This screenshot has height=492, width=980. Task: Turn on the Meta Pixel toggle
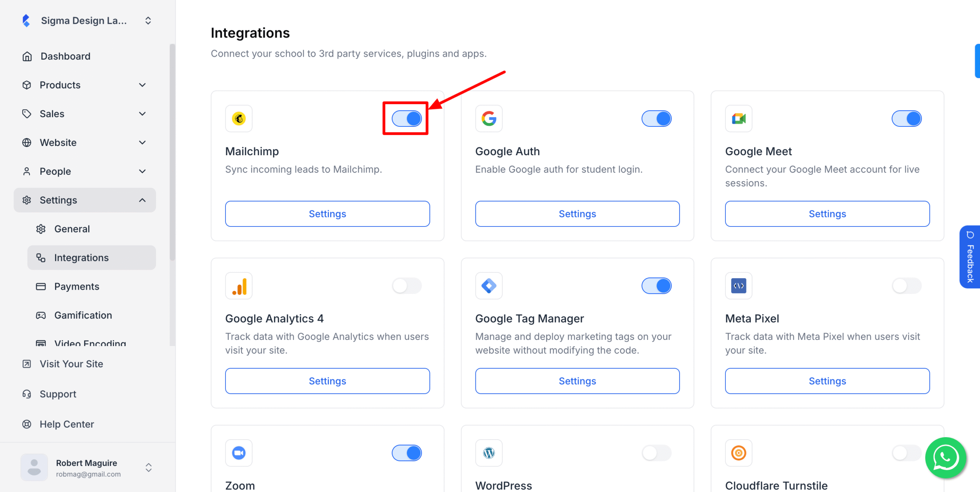click(x=906, y=286)
